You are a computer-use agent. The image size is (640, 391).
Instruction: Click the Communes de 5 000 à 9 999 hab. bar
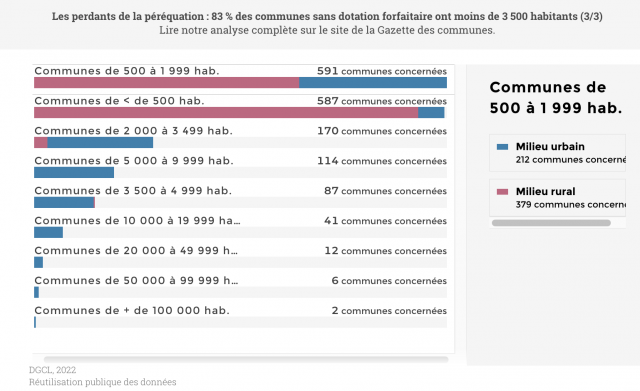[x=74, y=172]
